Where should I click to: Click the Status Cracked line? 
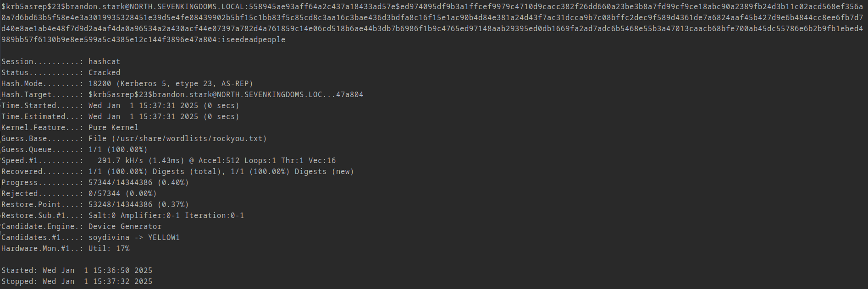click(61, 73)
